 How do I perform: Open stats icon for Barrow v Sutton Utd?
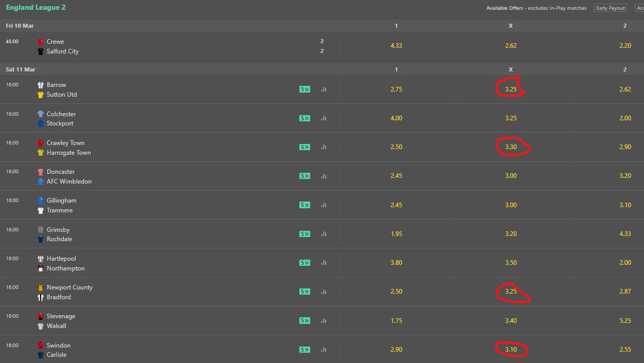[324, 89]
